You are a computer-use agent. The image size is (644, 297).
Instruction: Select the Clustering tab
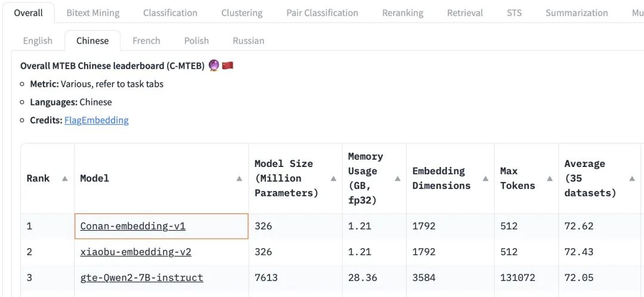coord(241,13)
